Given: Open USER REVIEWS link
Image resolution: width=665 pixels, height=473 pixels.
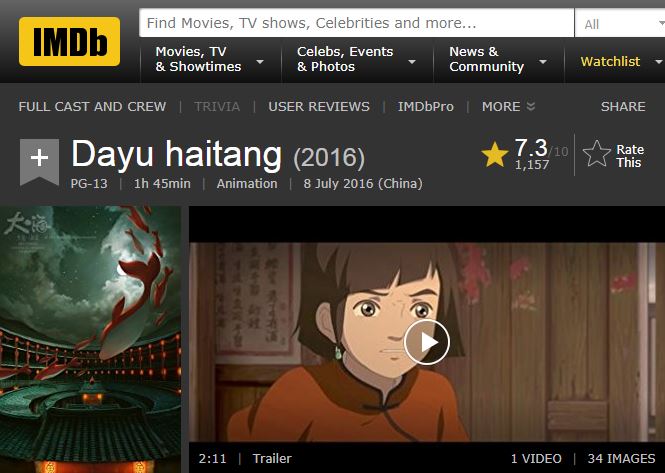Looking at the screenshot, I should [319, 106].
